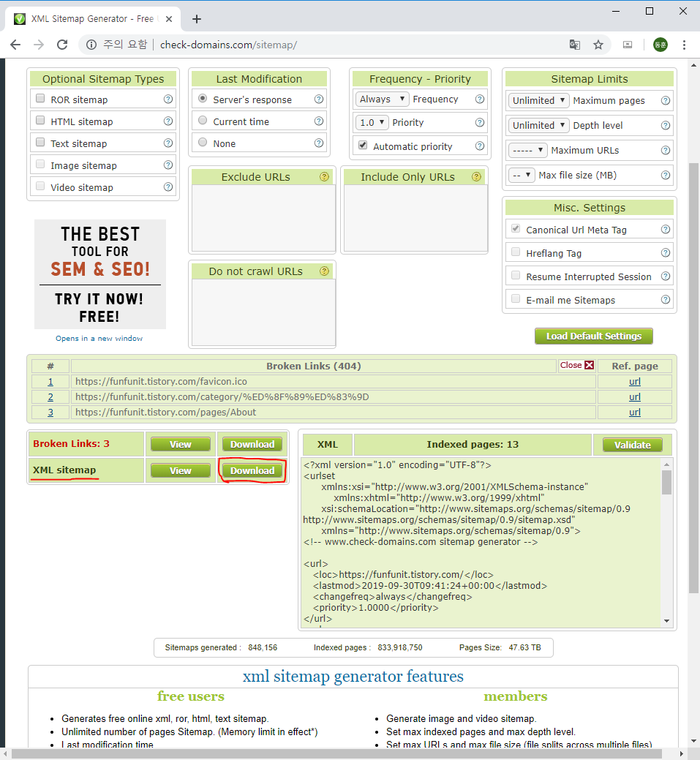Viewport: 700px width, 760px height.
Task: Enable Text sitemap checkbox
Action: (41, 142)
